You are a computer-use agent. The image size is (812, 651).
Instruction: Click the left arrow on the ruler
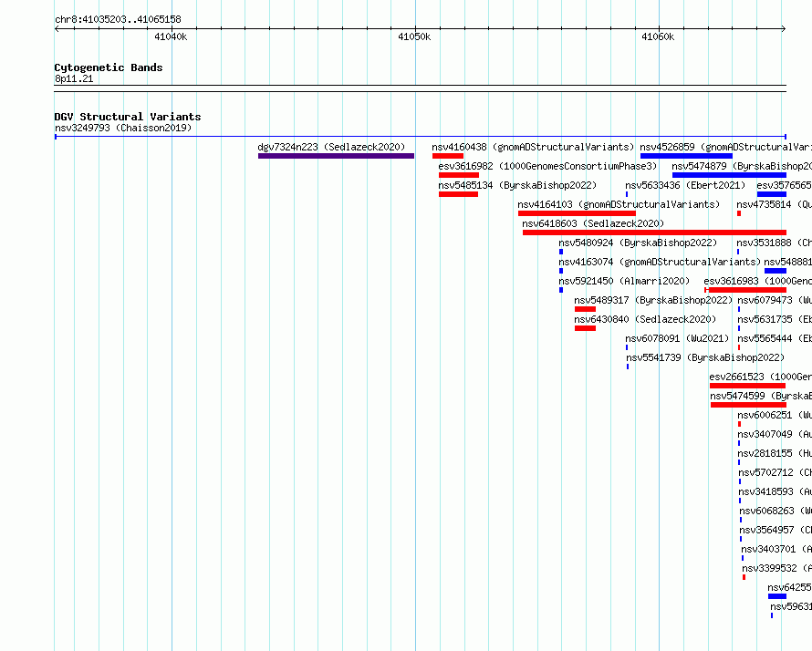tap(57, 28)
